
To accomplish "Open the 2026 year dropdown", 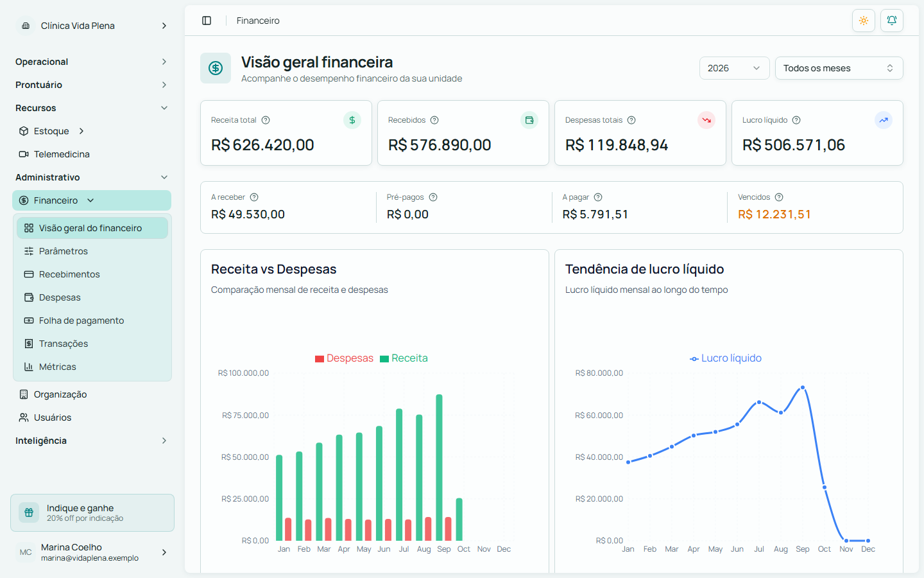I will [734, 68].
